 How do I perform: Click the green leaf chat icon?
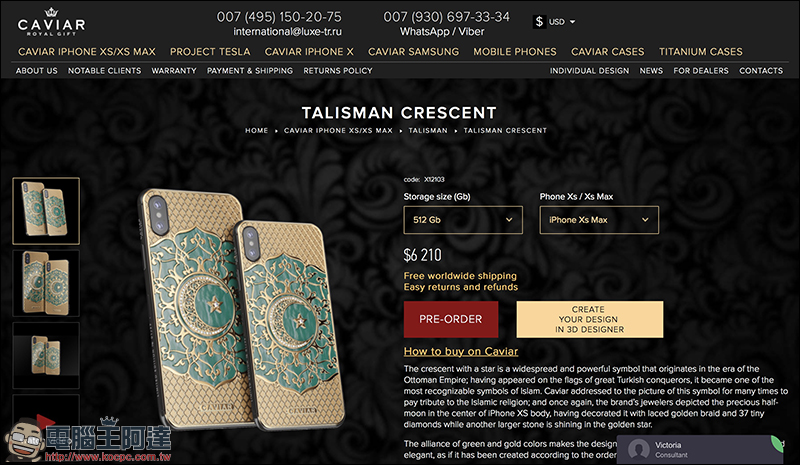(x=777, y=444)
